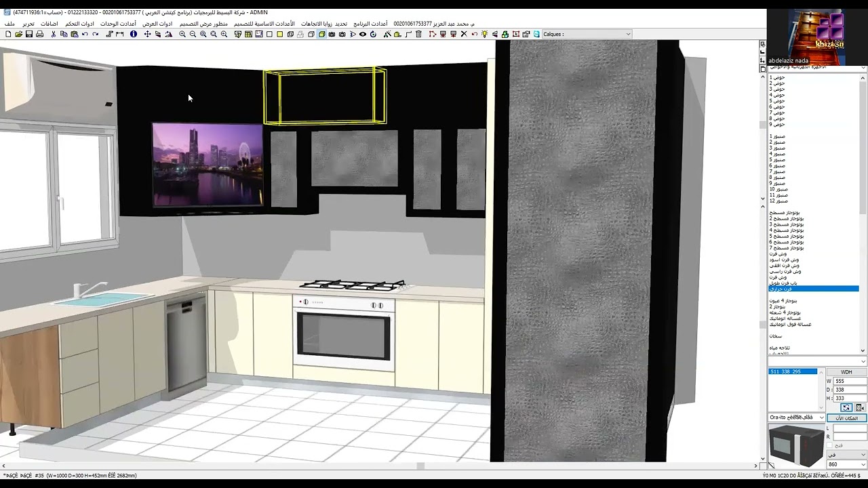Print the scene using the printer icon

[x=39, y=34]
